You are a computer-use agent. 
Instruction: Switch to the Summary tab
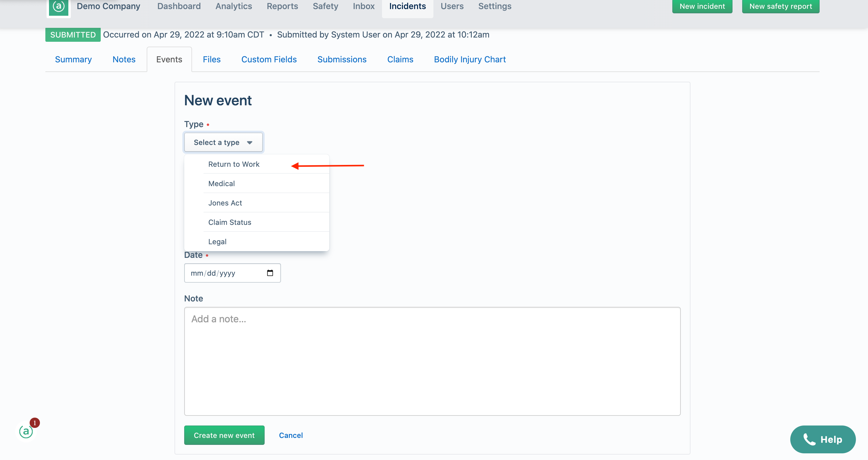73,59
